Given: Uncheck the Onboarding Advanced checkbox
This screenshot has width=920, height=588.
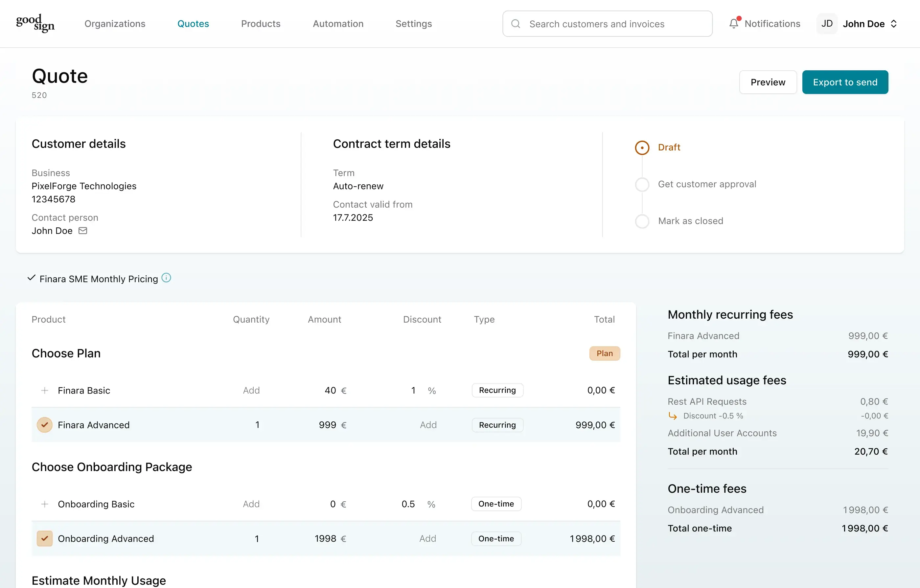Looking at the screenshot, I should point(45,538).
